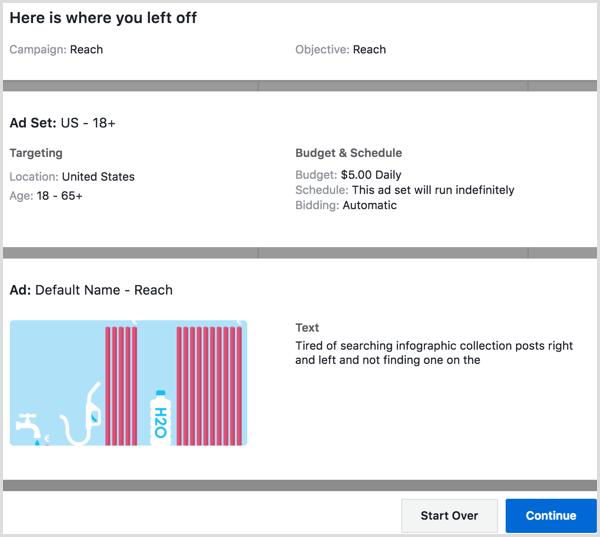
Task: Click the Continue button
Action: point(551,516)
